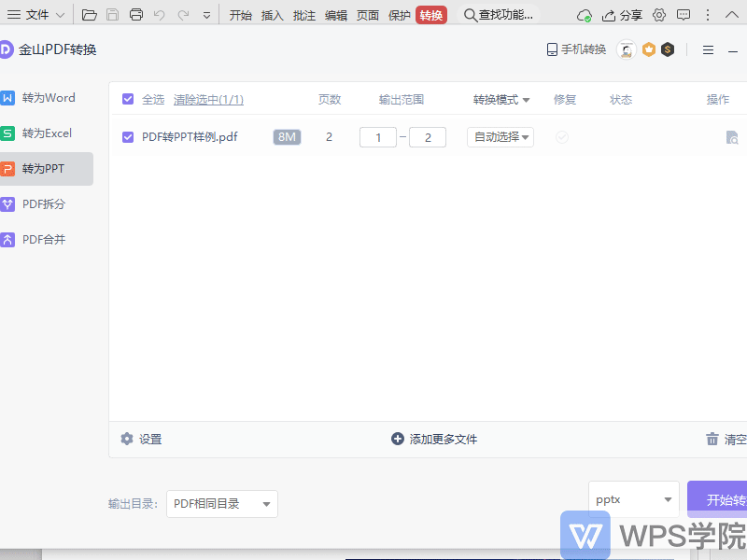This screenshot has height=560, width=747.
Task: Select the highlighted 转换 tab
Action: tap(431, 15)
